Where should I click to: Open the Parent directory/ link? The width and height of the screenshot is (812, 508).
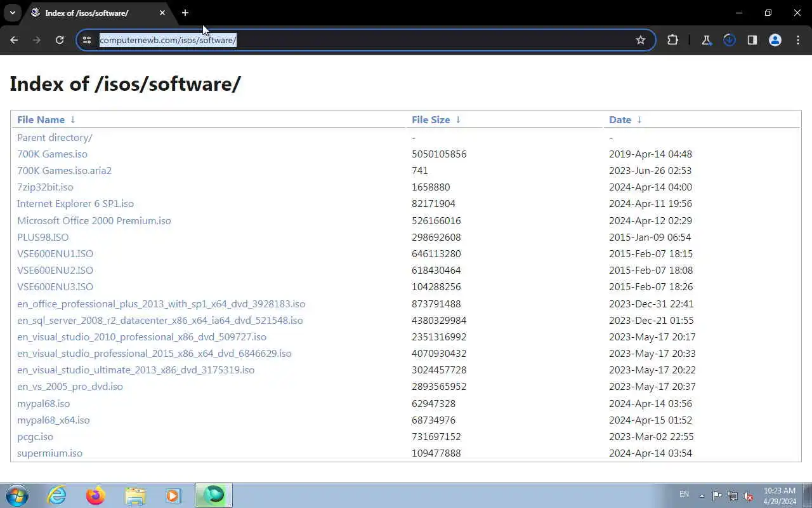click(x=55, y=137)
